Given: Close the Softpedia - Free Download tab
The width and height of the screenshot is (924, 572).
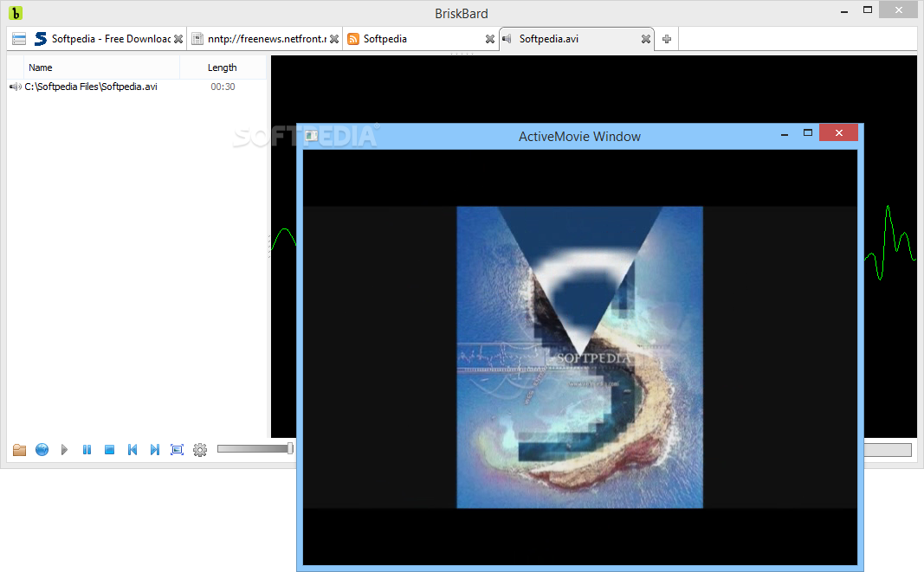Looking at the screenshot, I should tap(178, 39).
